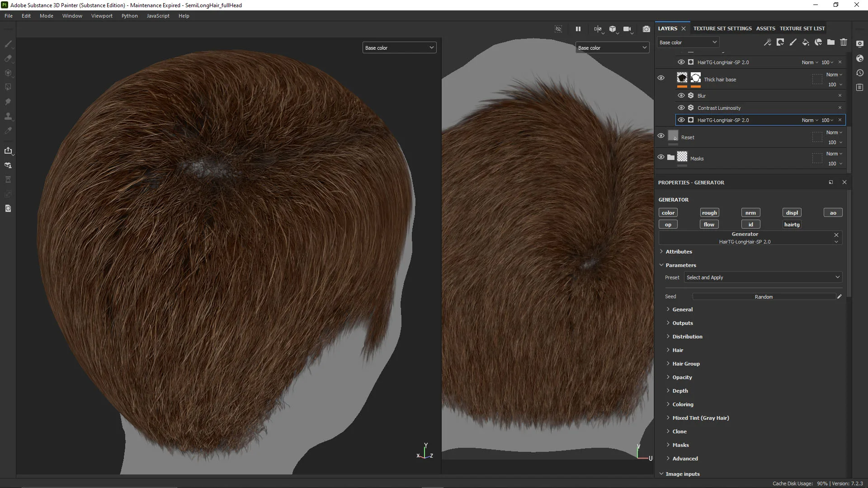868x488 pixels.
Task: Select the Eraser tool in sidebar
Action: pos(8,58)
